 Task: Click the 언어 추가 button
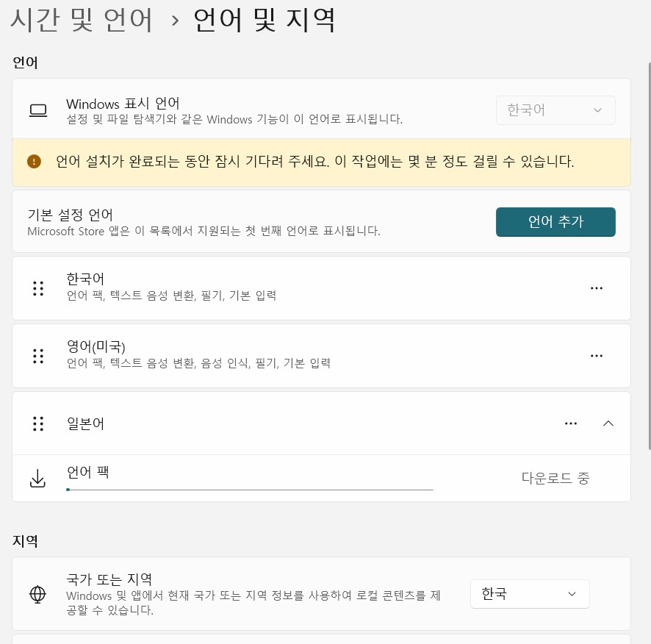555,221
